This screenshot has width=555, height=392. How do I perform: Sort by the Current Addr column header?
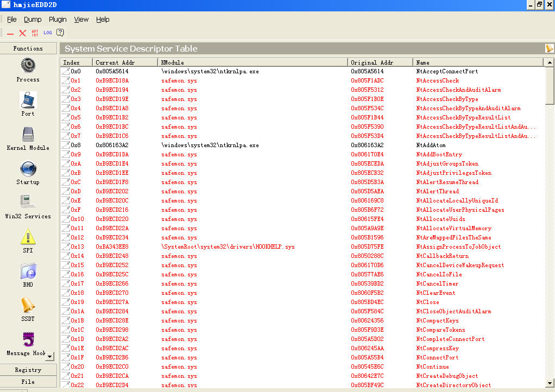click(x=125, y=62)
